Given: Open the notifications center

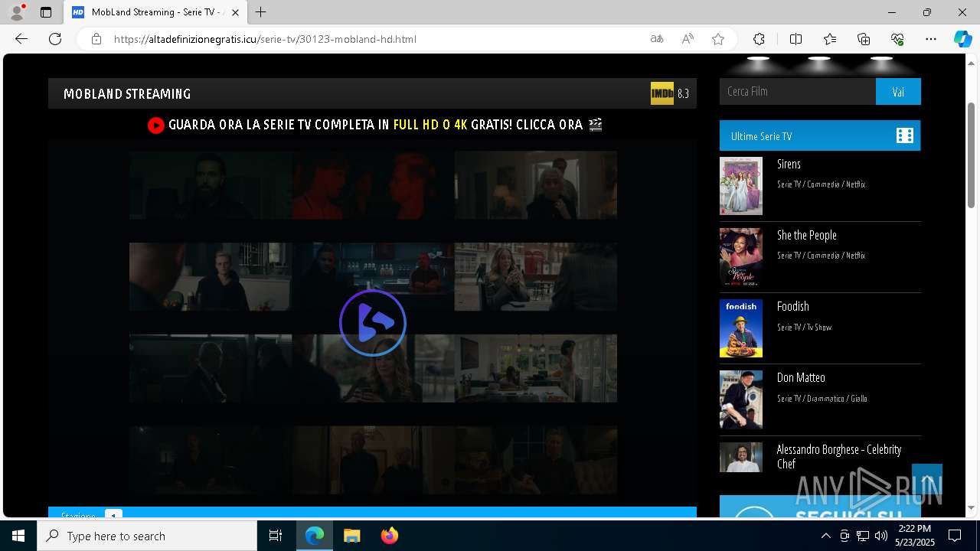Looking at the screenshot, I should pos(955,536).
